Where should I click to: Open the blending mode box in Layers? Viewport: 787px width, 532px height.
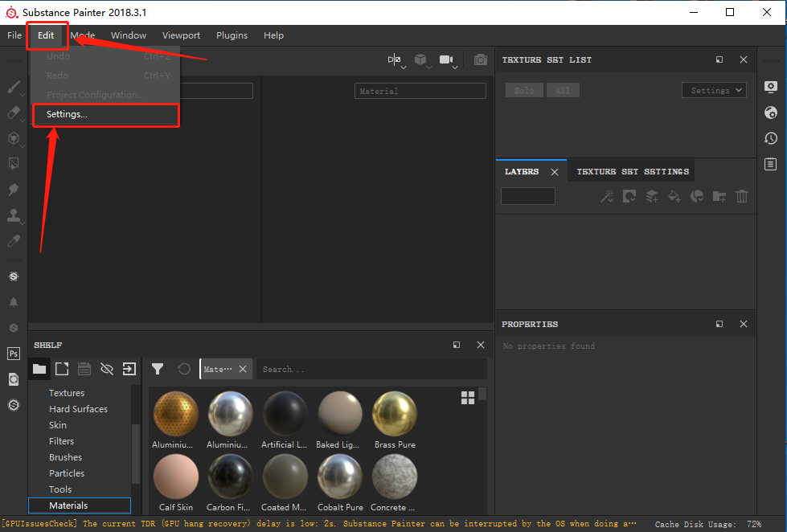coord(528,196)
